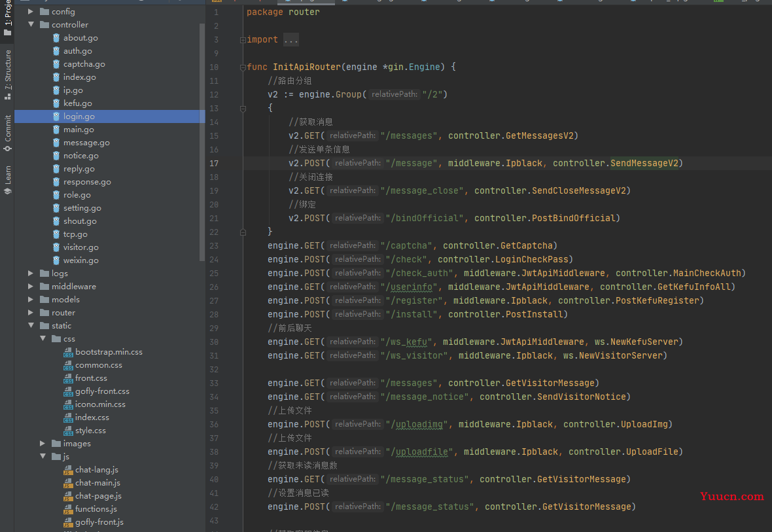This screenshot has width=772, height=532.
Task: Click the Go file icon for message.go
Action: (x=56, y=143)
